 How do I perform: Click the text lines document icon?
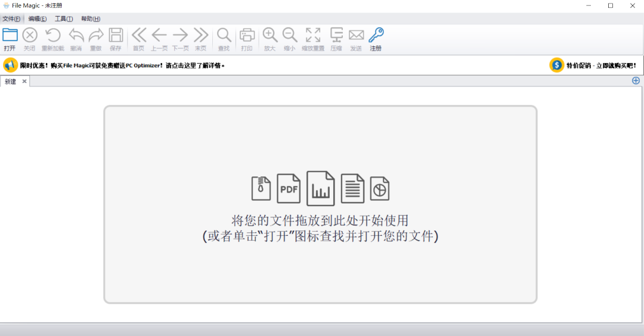352,188
